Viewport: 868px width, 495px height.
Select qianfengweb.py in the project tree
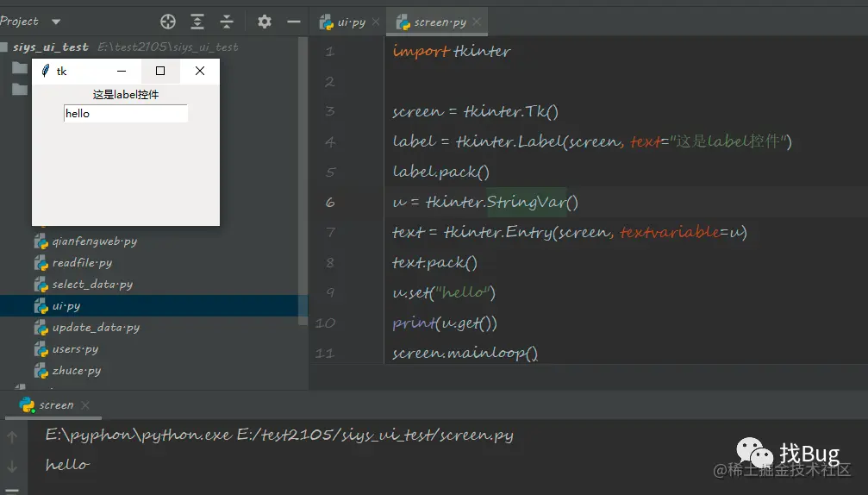tap(95, 241)
